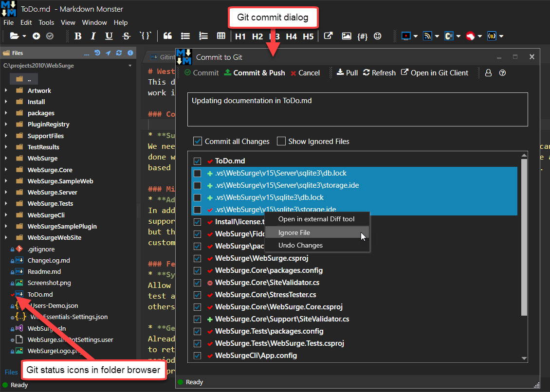The width and height of the screenshot is (550, 392).
Task: Apply H4 heading from the toolbar
Action: tap(291, 36)
